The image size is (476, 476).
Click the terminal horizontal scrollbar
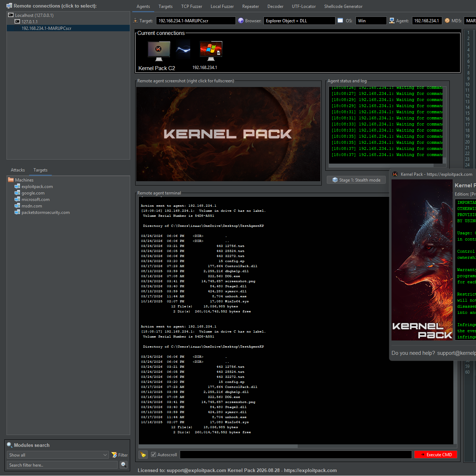(218, 446)
